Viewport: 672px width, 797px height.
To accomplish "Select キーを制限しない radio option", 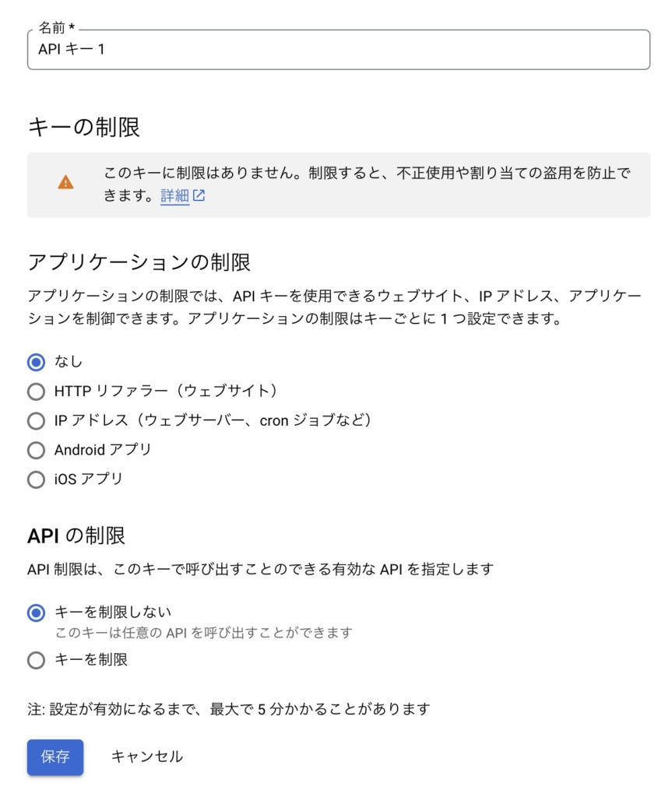I will point(36,613).
